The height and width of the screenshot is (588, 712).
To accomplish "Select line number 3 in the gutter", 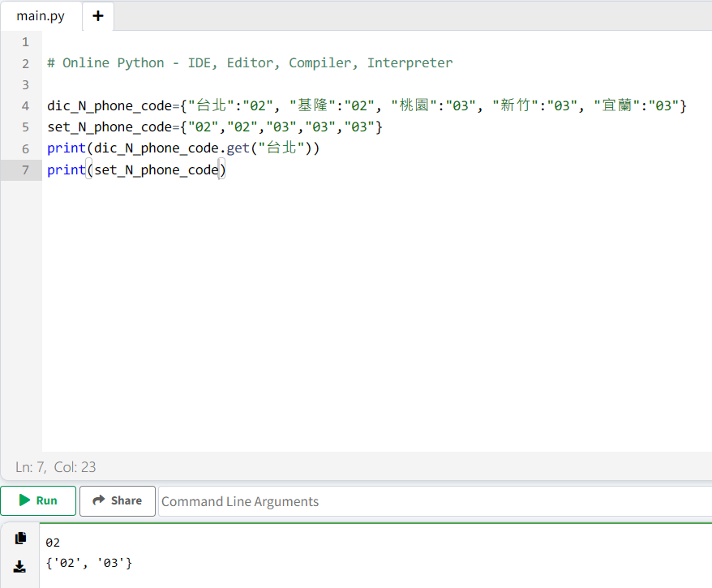I will (25, 85).
